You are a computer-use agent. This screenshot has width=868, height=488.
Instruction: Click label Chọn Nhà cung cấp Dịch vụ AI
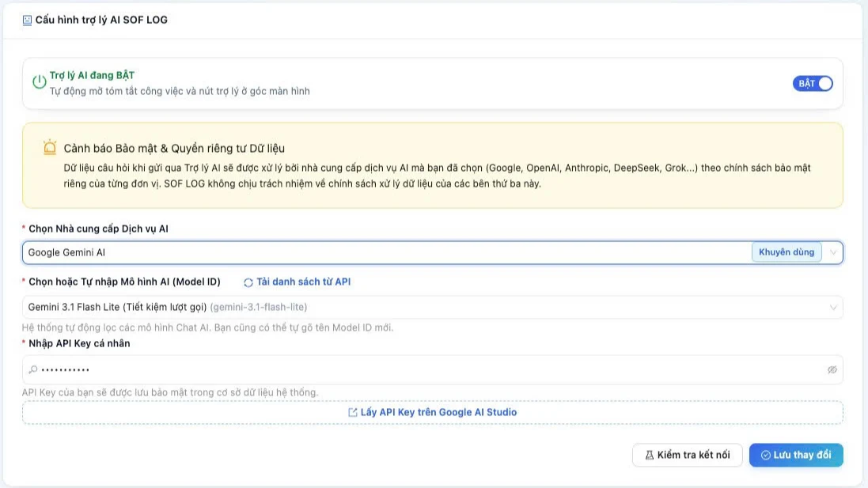pyautogui.click(x=99, y=229)
